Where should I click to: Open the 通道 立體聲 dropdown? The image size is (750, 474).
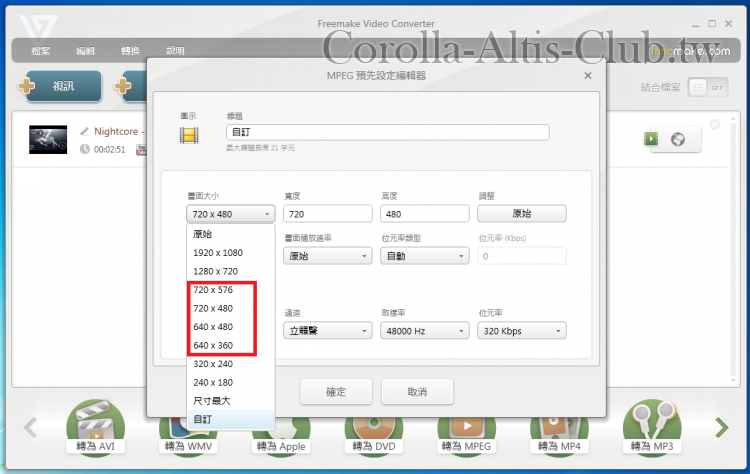coord(328,331)
